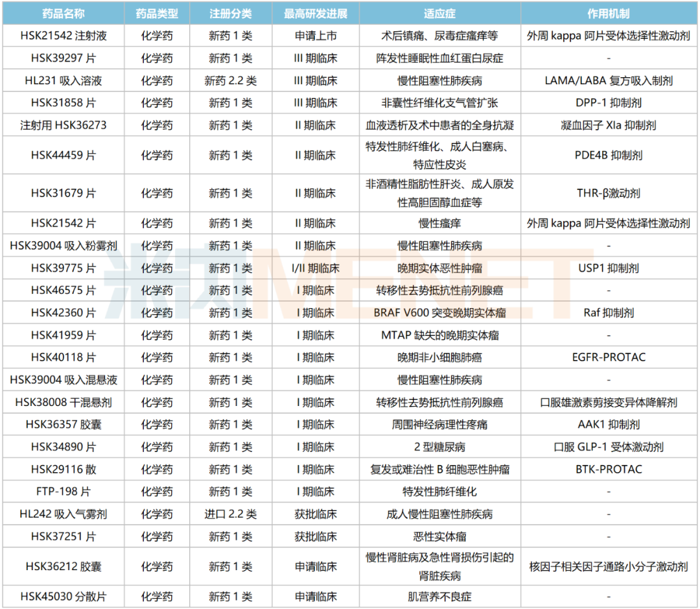700x609 pixels.
Task: Click the 肌营养不良症 indication cell
Action: 439,597
